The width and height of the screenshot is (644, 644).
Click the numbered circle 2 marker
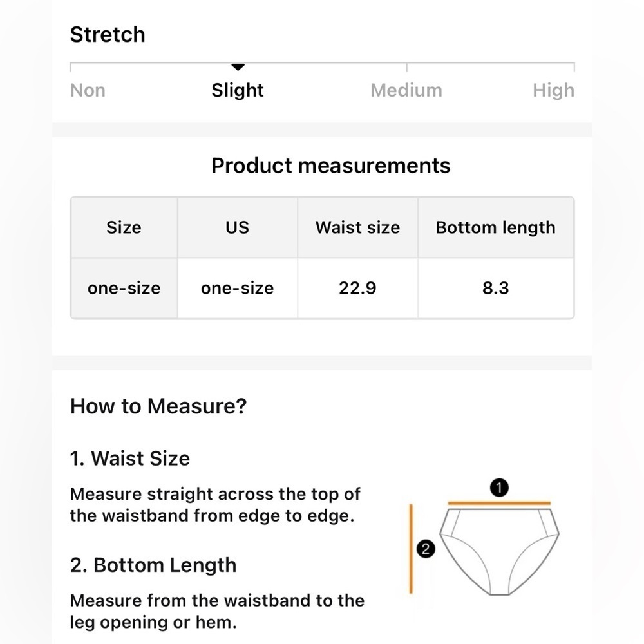point(426,549)
